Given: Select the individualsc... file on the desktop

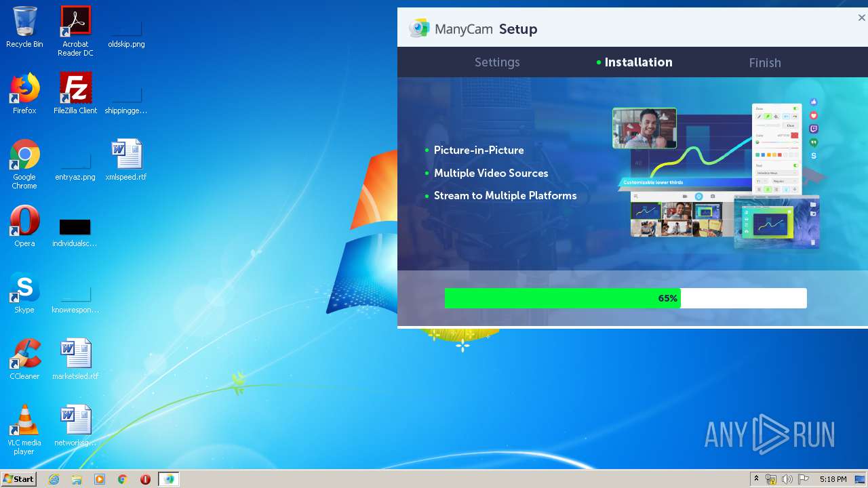Looking at the screenshot, I should [x=75, y=232].
